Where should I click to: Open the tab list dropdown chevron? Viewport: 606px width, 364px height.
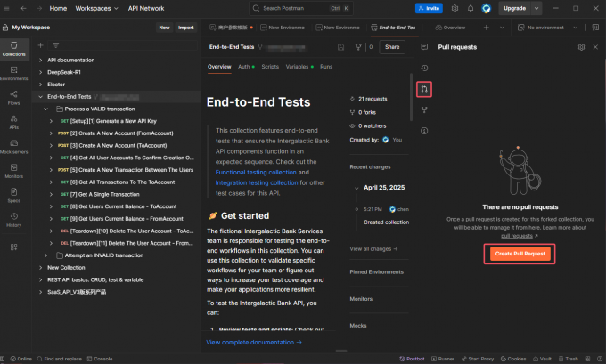click(502, 28)
